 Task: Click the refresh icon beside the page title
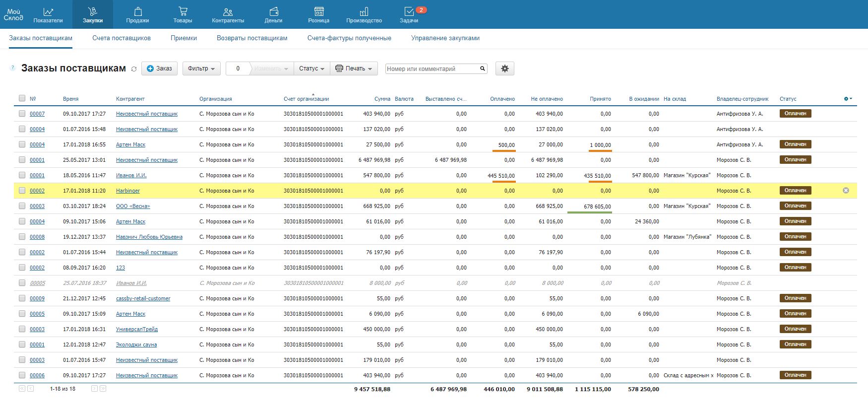134,69
